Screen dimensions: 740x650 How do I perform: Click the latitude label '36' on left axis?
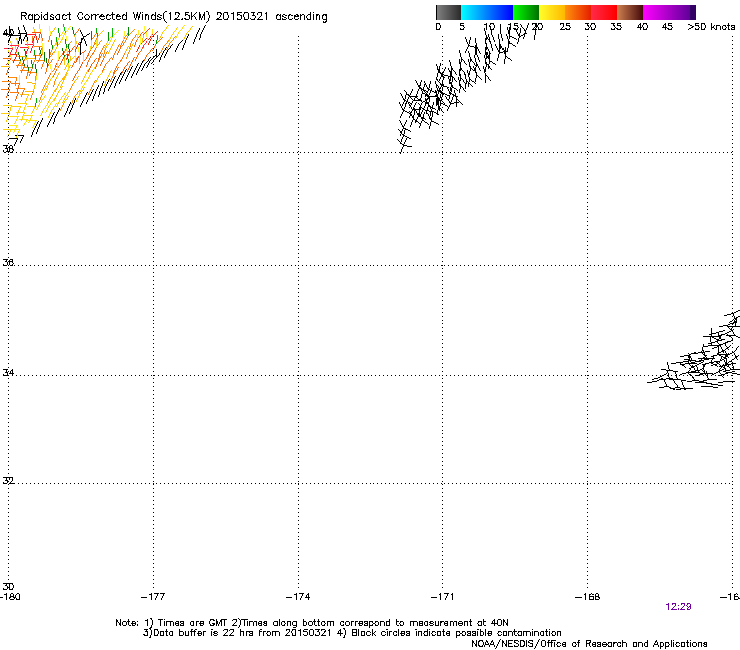pyautogui.click(x=8, y=262)
